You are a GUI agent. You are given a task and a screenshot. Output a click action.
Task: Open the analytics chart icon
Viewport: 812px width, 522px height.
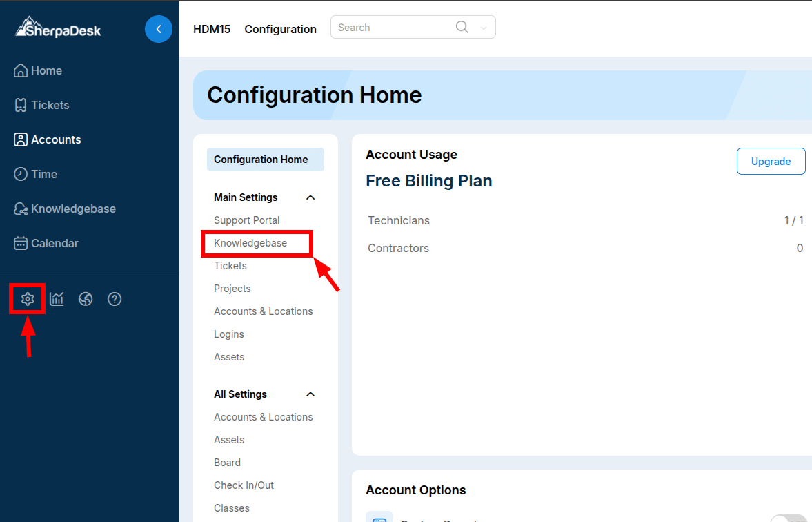point(56,298)
